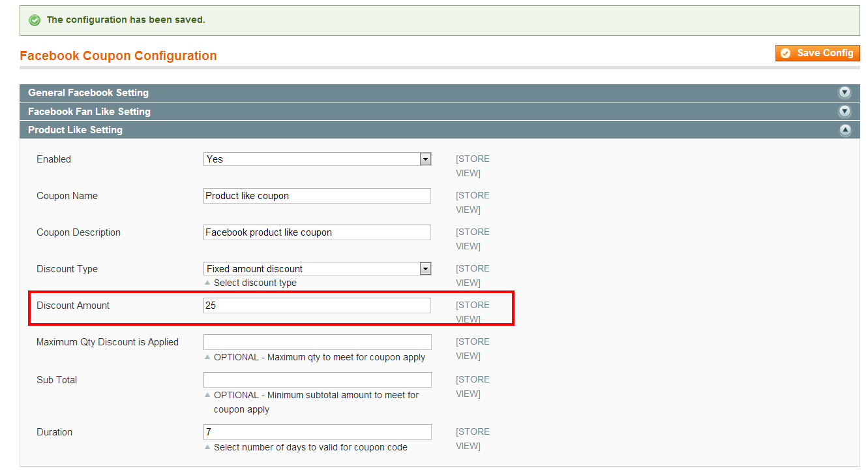The image size is (868, 470).
Task: Click the Discount Amount field showing 25
Action: [x=318, y=305]
